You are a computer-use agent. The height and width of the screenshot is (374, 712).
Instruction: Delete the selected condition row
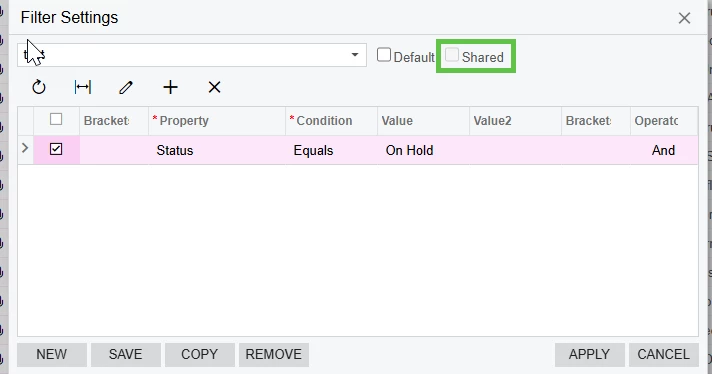click(214, 87)
